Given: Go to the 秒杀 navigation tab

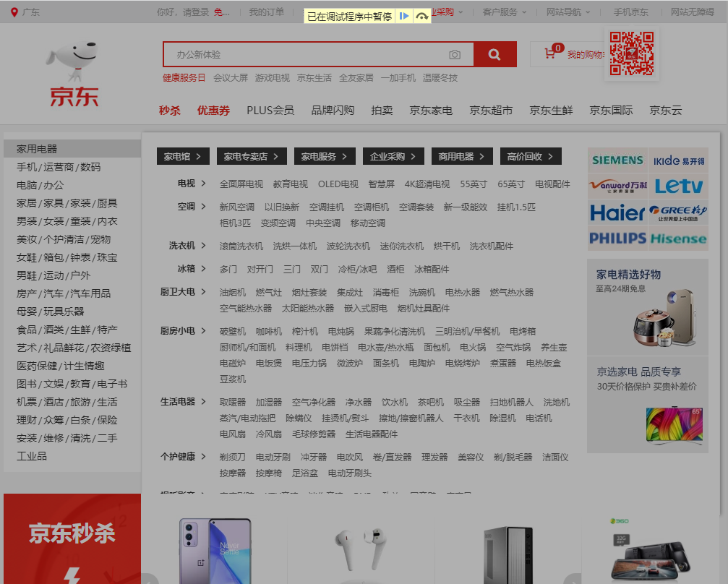Looking at the screenshot, I should (x=169, y=111).
